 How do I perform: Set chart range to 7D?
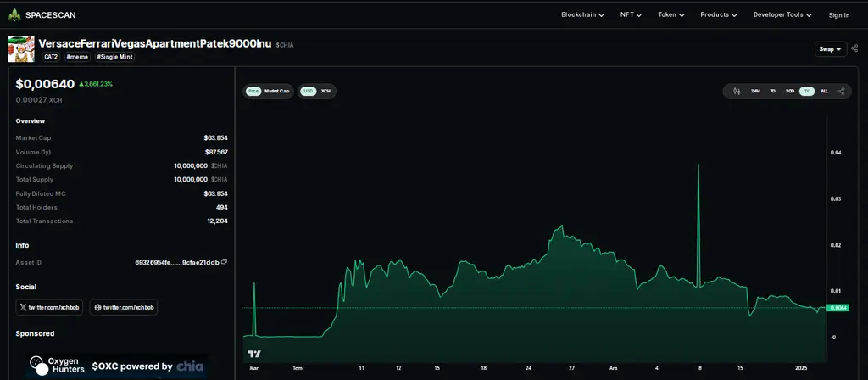772,92
